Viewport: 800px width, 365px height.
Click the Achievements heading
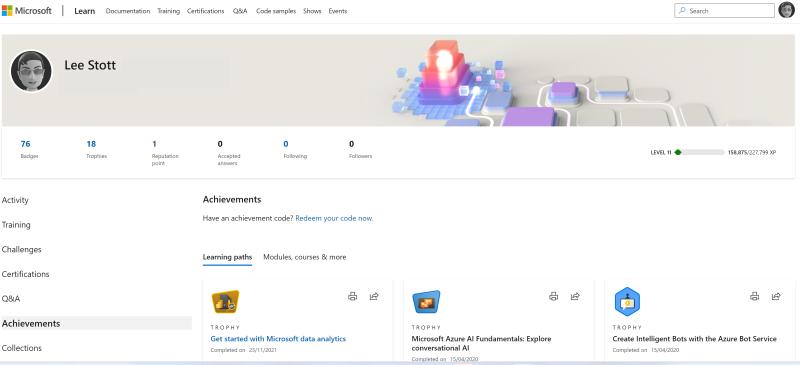232,199
